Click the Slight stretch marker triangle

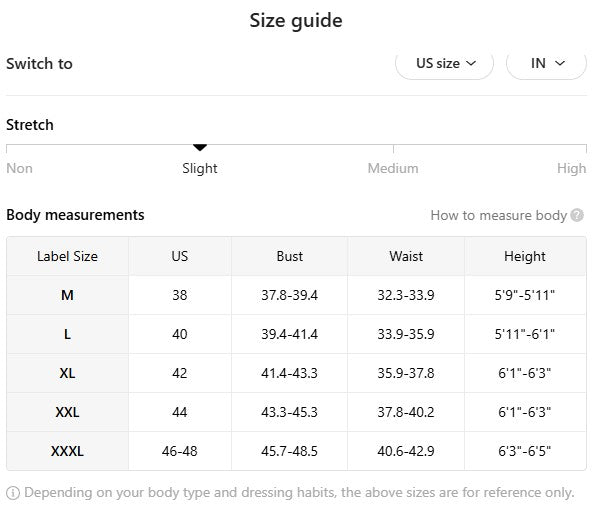click(200, 148)
